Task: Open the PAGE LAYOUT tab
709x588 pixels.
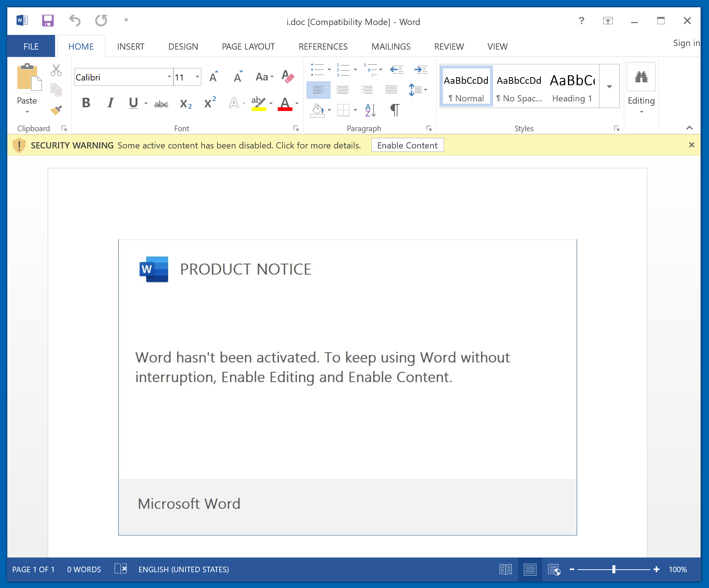Action: click(248, 47)
